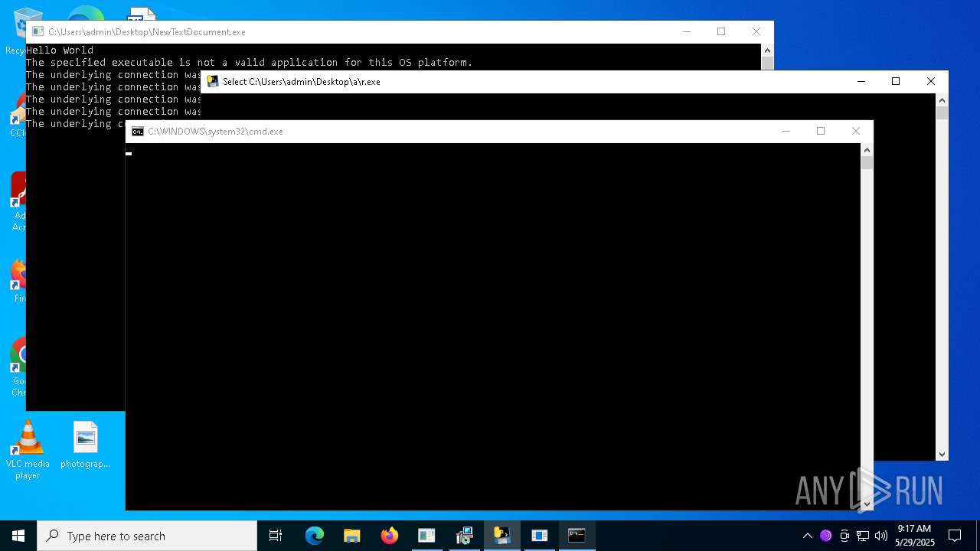This screenshot has height=551, width=980.
Task: Click cmd.exe scrollbar down arrow
Action: (867, 504)
